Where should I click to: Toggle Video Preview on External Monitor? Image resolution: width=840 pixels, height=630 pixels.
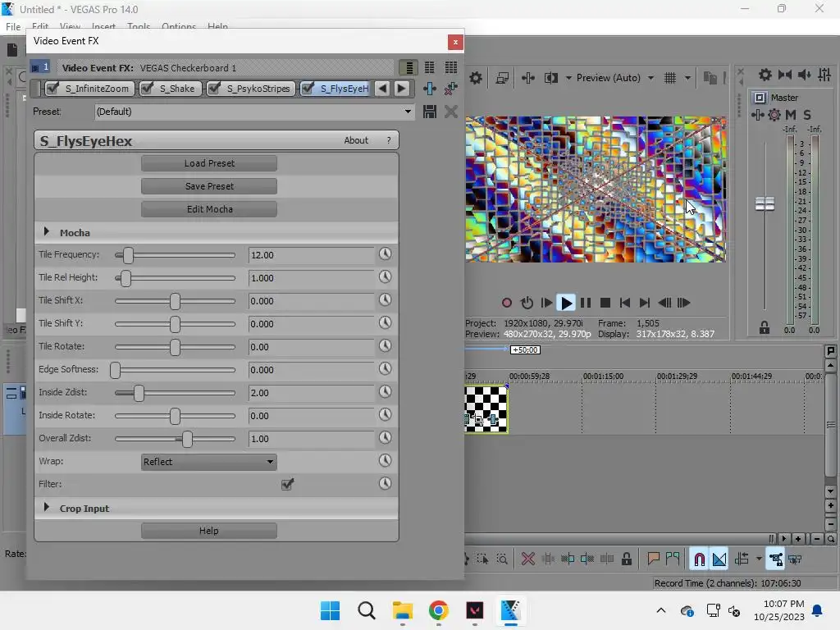[x=503, y=78]
